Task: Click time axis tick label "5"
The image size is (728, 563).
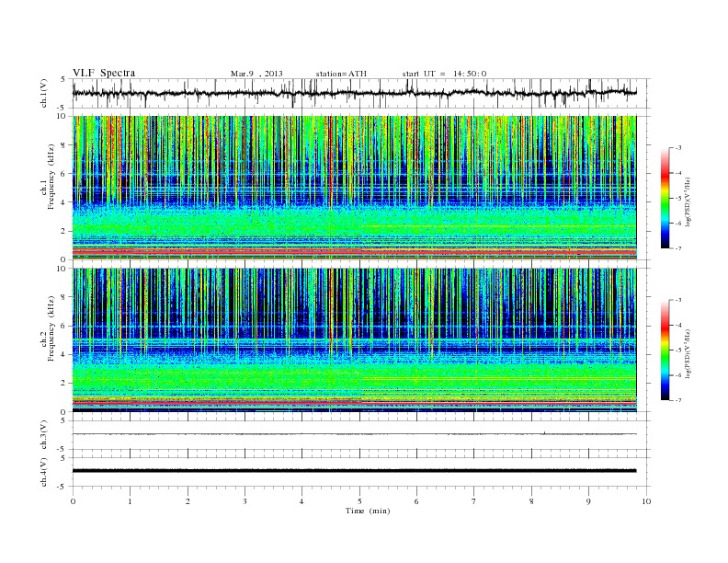Action: click(359, 501)
